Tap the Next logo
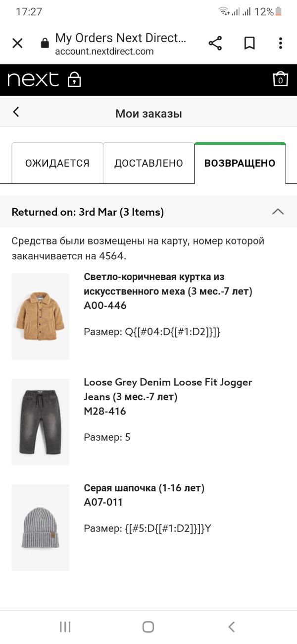The image size is (297, 644). point(33,79)
